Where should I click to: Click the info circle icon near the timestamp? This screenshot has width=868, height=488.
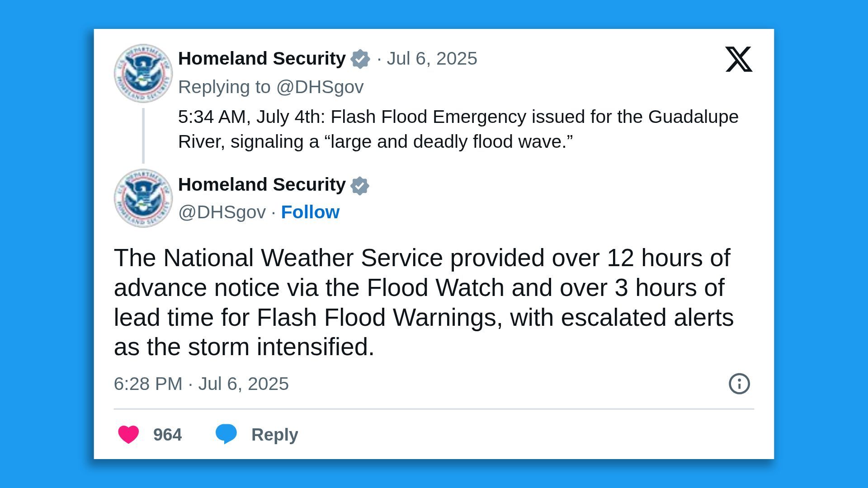[x=740, y=385]
